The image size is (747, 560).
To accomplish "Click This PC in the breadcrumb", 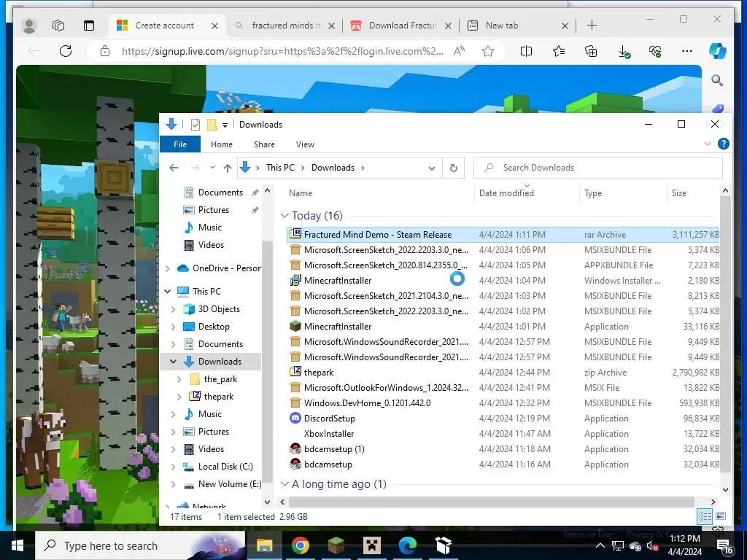I will pyautogui.click(x=280, y=168).
